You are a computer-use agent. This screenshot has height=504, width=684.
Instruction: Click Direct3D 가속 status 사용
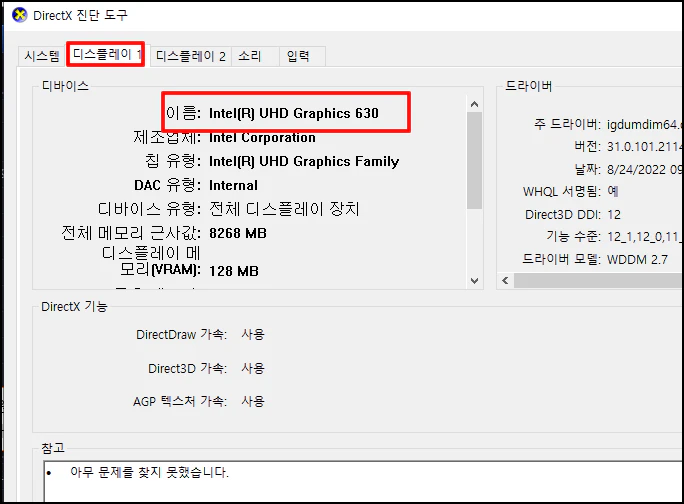[x=253, y=368]
